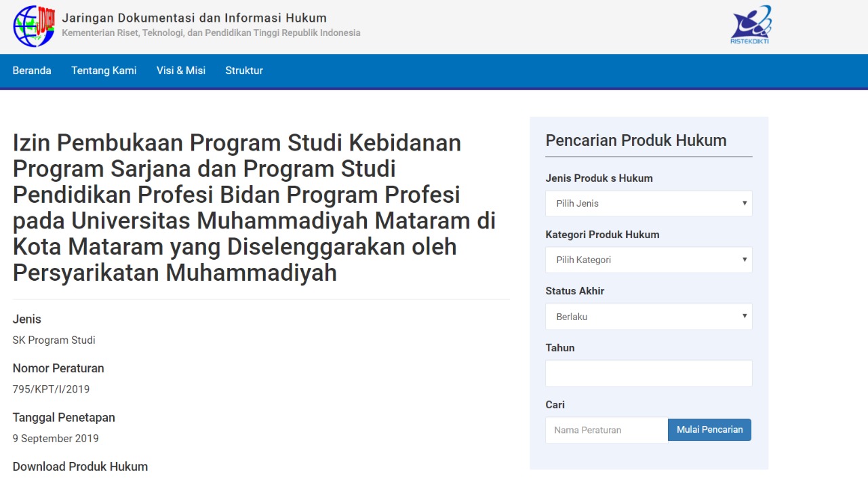Click the Izin Pembukaan Program Studi title
The image size is (868, 489).
254,208
